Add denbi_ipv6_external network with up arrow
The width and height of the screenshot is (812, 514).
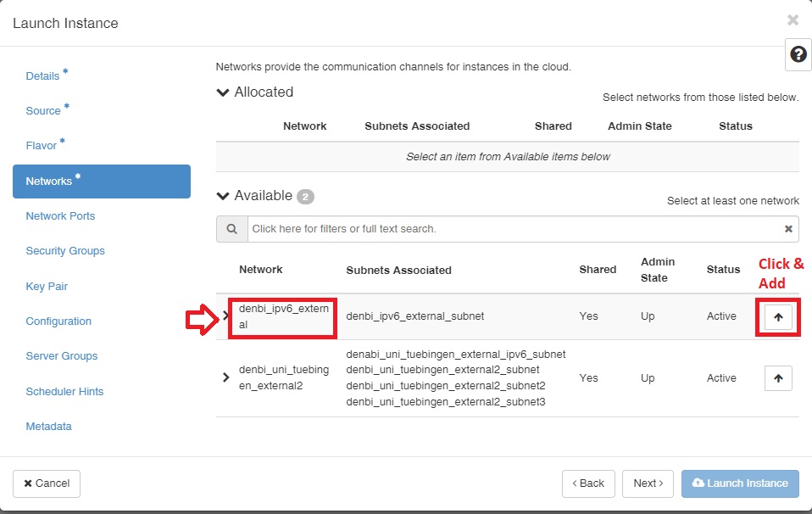tap(778, 316)
